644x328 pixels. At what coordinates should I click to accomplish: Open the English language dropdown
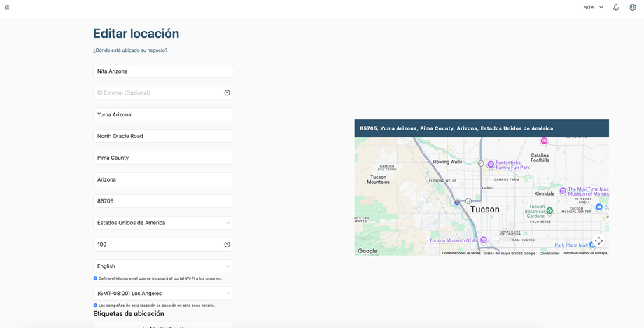point(164,266)
